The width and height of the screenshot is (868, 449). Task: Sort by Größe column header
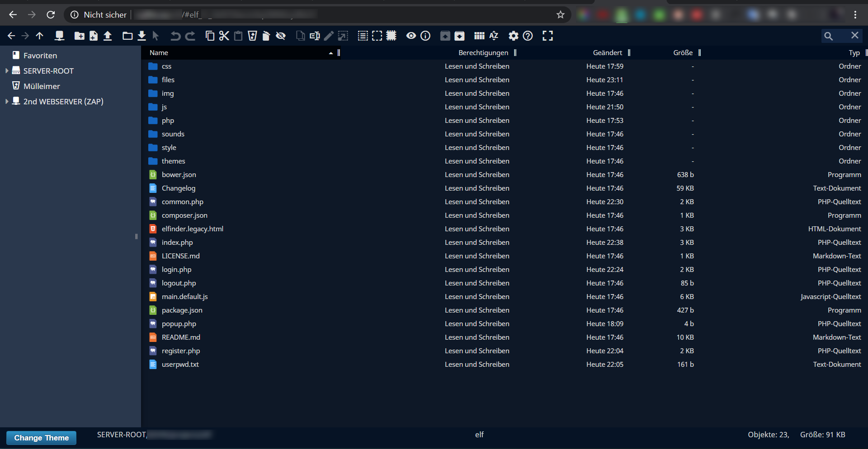[683, 53]
